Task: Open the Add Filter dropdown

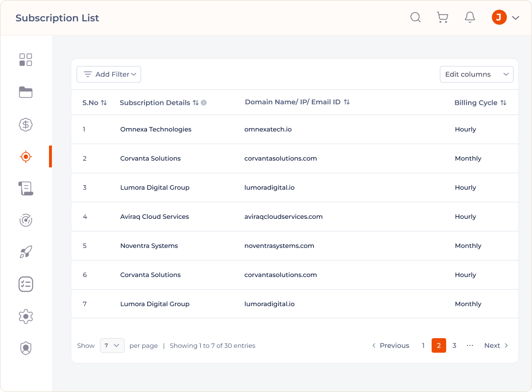Action: 109,74
